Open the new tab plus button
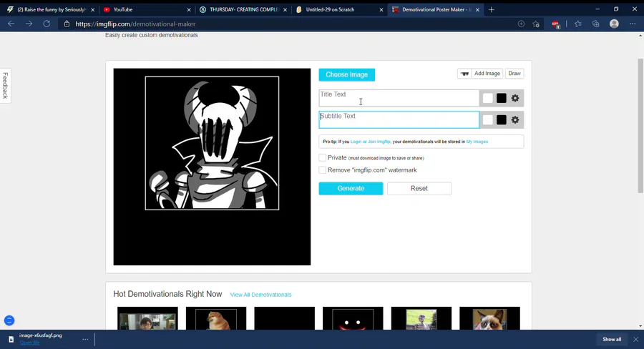 (x=491, y=9)
